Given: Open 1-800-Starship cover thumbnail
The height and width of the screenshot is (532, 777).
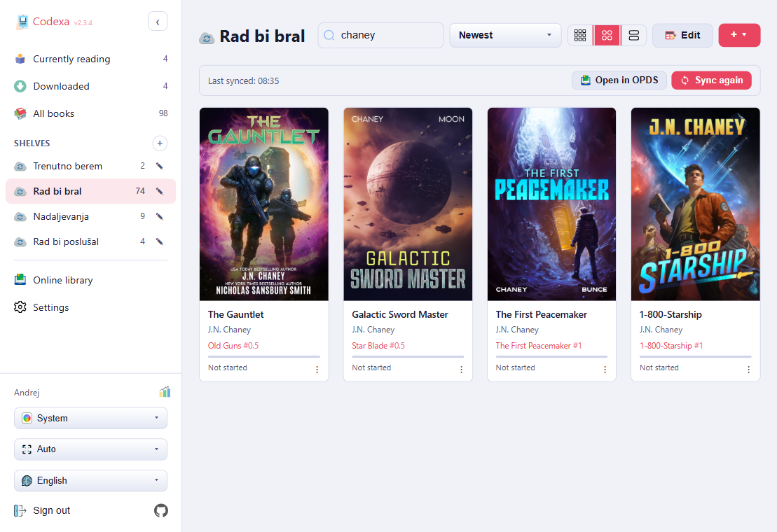Looking at the screenshot, I should [695, 204].
